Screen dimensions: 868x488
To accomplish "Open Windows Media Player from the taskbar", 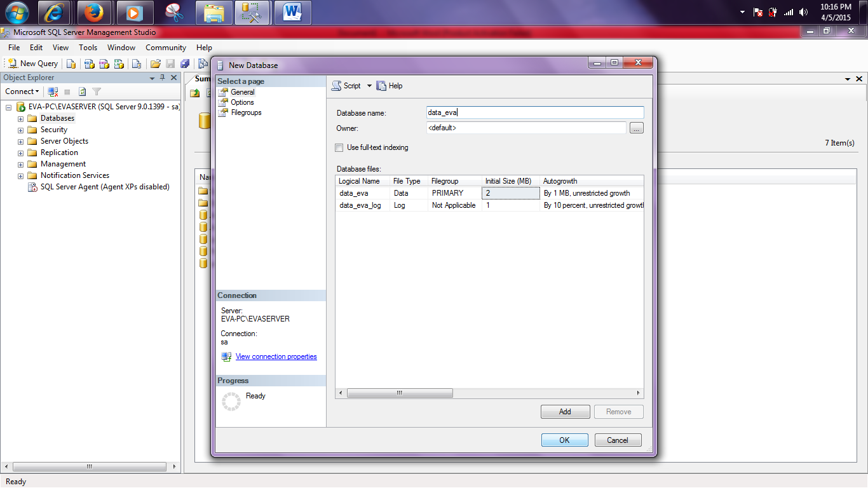I will tap(133, 12).
